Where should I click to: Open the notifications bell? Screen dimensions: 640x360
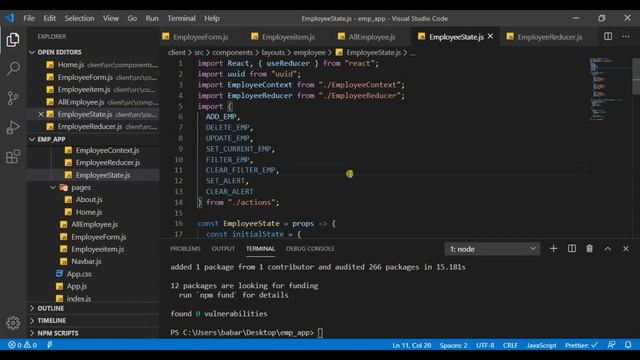[628, 345]
